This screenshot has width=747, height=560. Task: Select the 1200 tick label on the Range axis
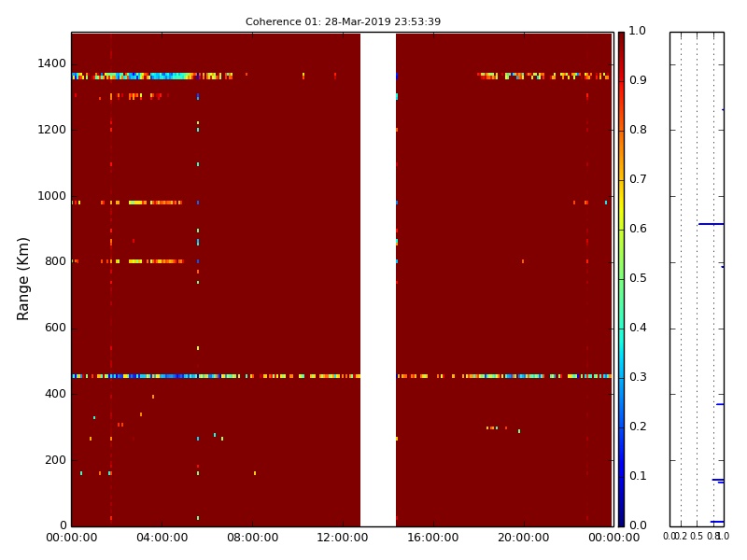tap(51, 130)
